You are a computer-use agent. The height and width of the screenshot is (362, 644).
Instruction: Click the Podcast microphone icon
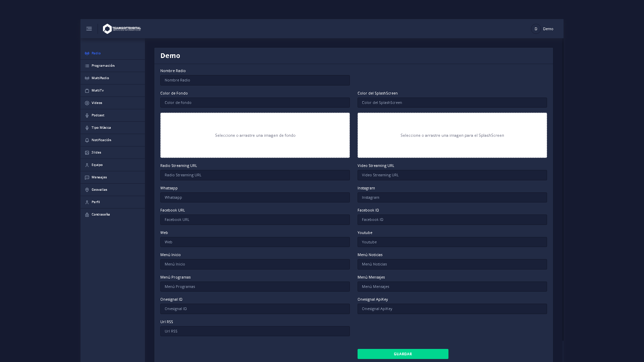click(x=87, y=115)
